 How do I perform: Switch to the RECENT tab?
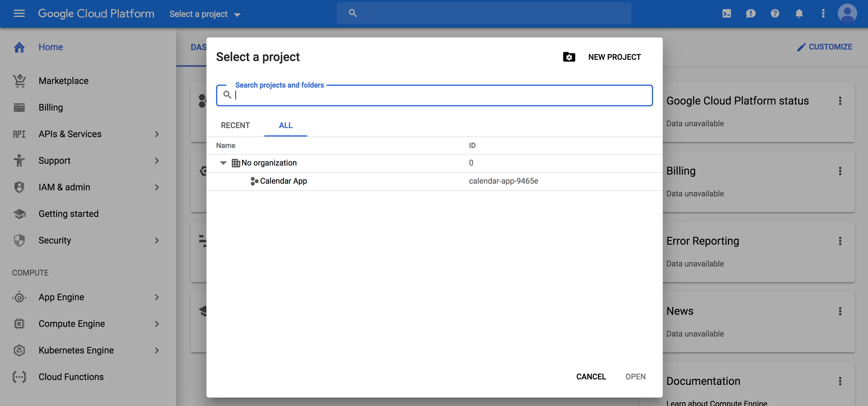tap(235, 125)
